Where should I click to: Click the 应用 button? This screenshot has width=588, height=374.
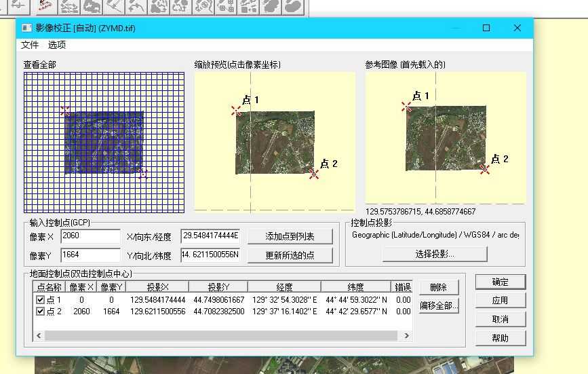(x=501, y=301)
